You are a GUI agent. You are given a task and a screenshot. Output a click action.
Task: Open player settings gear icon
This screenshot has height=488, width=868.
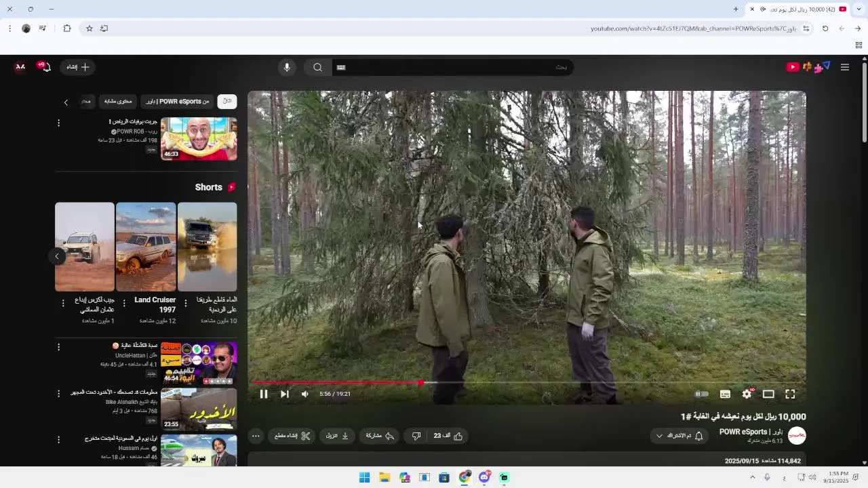[747, 394]
